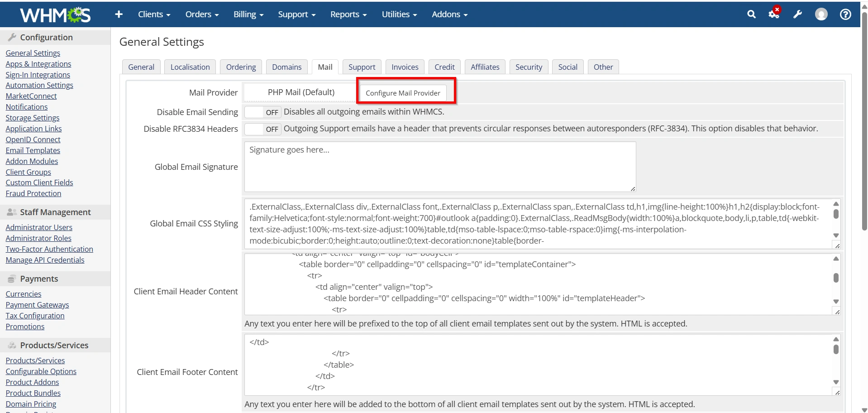
Task: Open Configurable Options link
Action: (x=41, y=371)
